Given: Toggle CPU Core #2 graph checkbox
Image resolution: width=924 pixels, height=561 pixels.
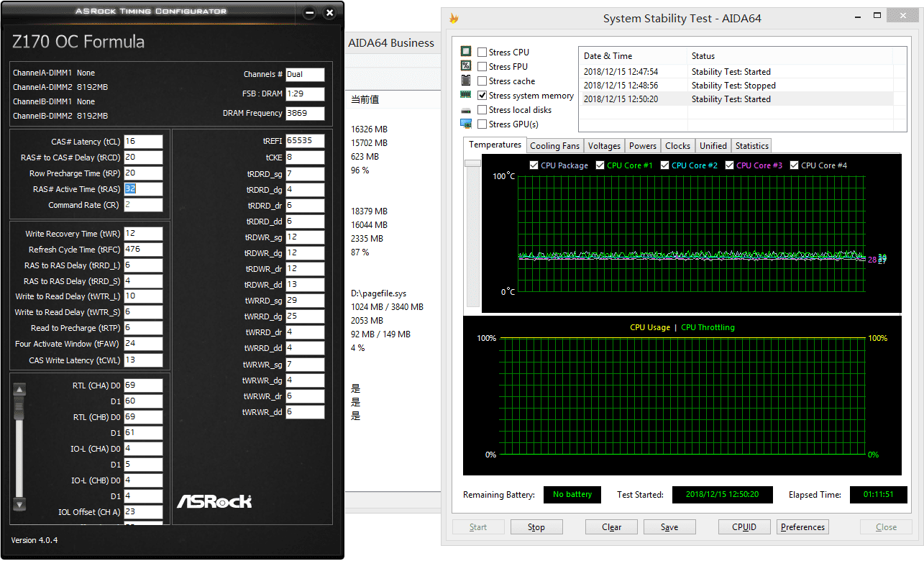Looking at the screenshot, I should tap(664, 165).
